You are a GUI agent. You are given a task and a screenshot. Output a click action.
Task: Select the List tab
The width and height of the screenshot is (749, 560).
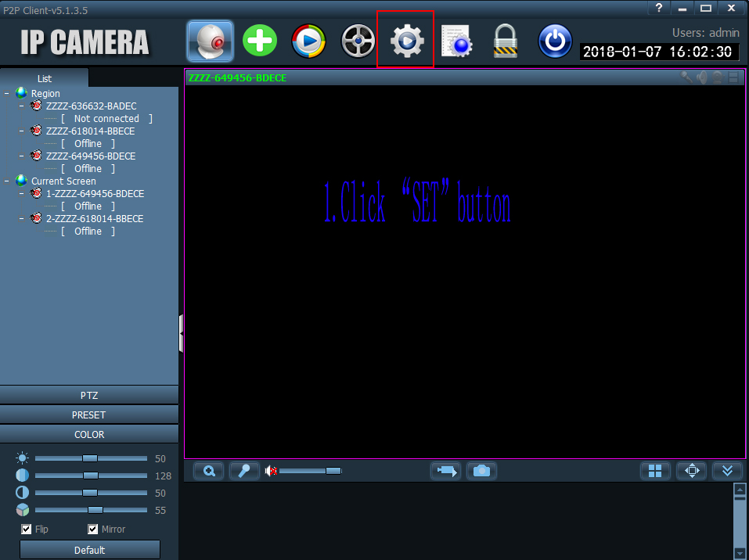click(45, 78)
